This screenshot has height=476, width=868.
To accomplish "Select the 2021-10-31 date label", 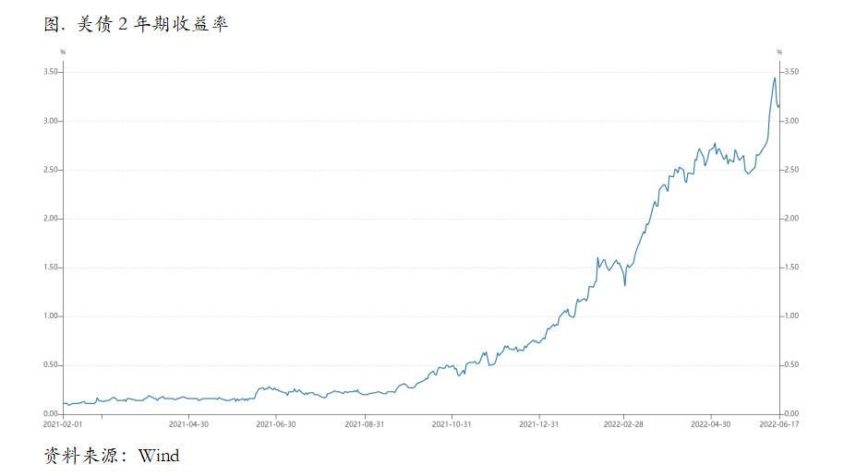I will click(452, 424).
